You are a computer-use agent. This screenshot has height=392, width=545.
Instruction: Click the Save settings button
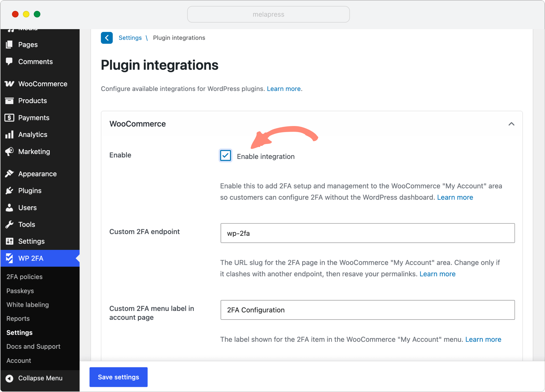click(119, 377)
